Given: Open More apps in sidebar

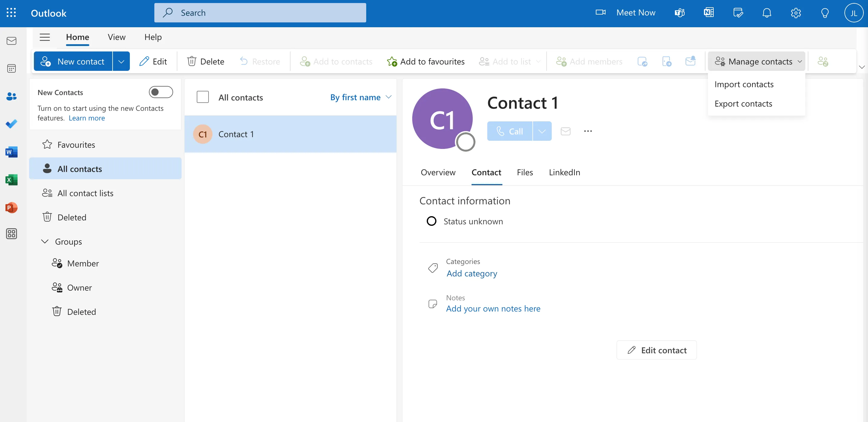Looking at the screenshot, I should click(x=12, y=234).
